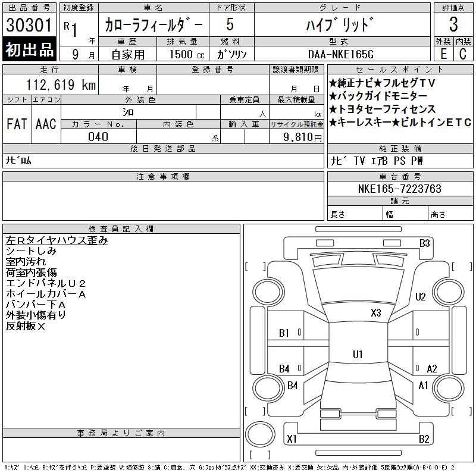Select the 長さ dimension cell
Image resolution: width=476 pixels, height=476 pixels.
coord(355,213)
